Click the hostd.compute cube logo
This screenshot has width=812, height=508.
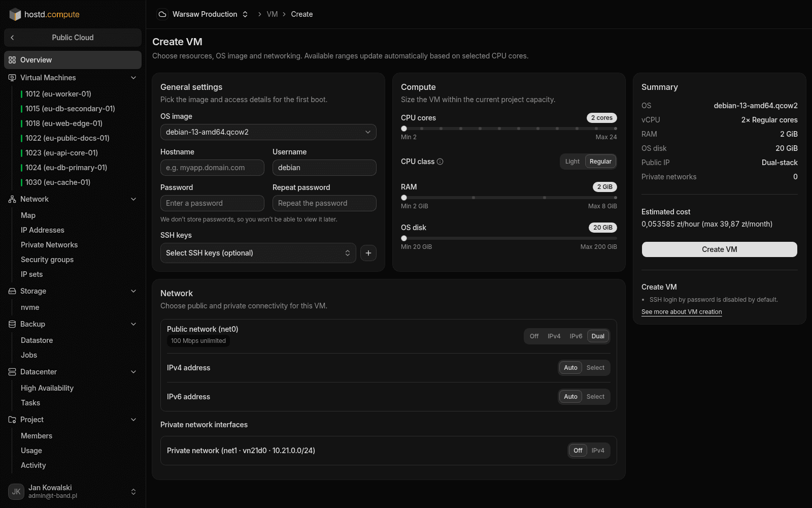[x=15, y=14]
